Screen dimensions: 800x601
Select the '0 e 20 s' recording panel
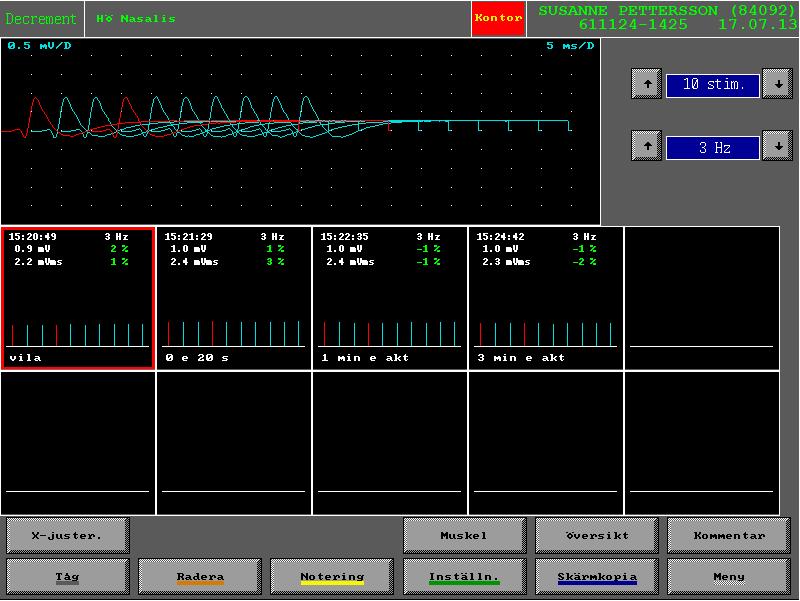tap(234, 298)
